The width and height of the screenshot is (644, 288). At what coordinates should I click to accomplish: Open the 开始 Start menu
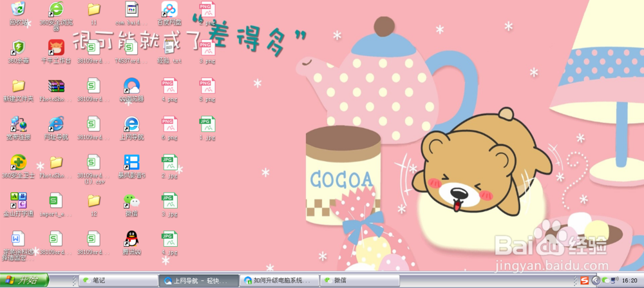[24, 281]
